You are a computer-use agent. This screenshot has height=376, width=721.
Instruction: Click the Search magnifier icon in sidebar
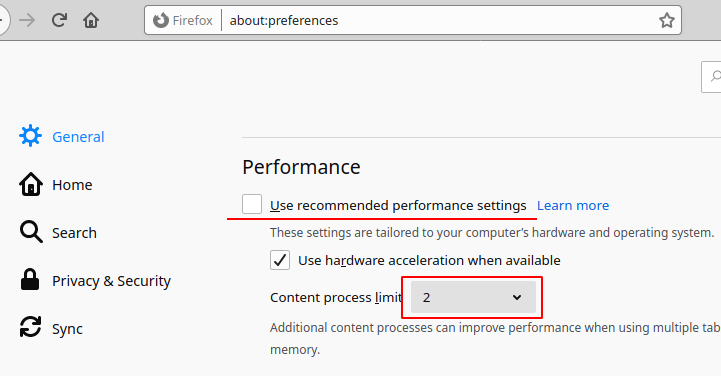click(31, 232)
